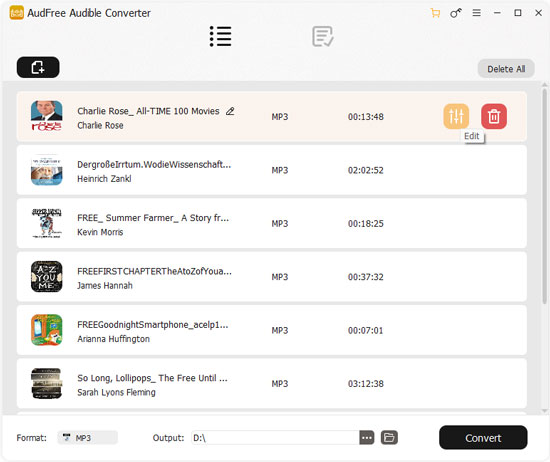Screen dimensions: 550x462
Task: Click the Convert button
Action: coord(483,437)
